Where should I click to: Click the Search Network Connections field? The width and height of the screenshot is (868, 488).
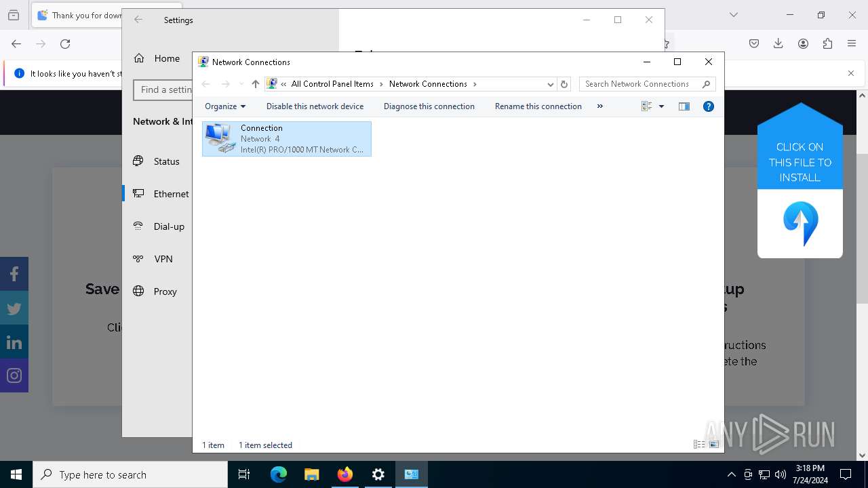(x=647, y=84)
